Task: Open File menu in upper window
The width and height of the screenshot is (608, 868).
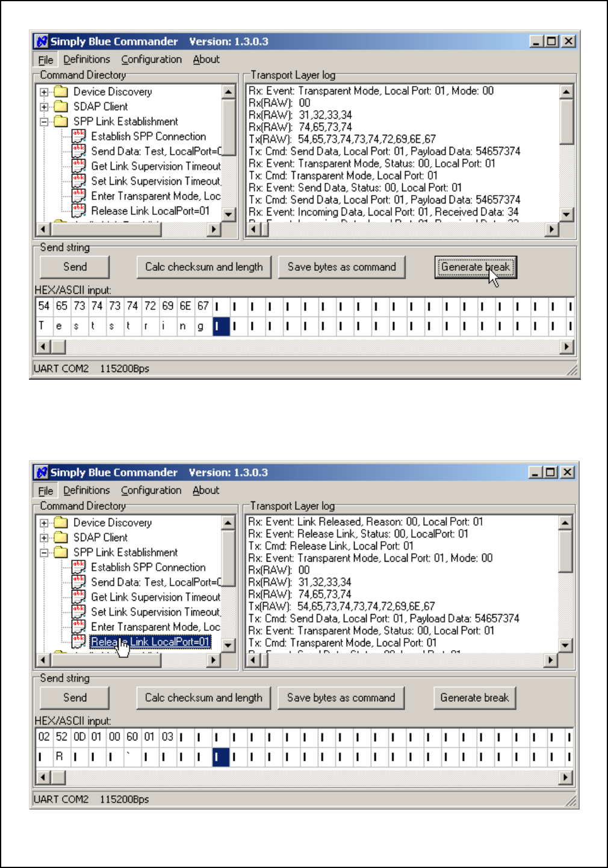Action: pyautogui.click(x=46, y=60)
